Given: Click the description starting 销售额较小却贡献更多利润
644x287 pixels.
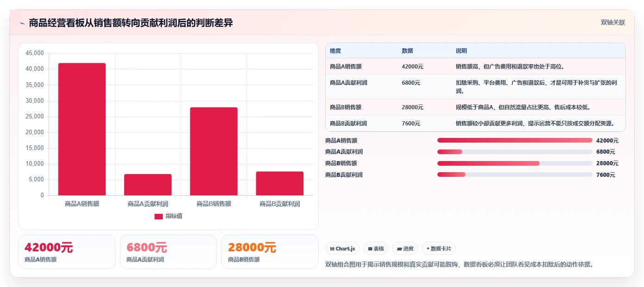Looking at the screenshot, I should click(536, 124).
